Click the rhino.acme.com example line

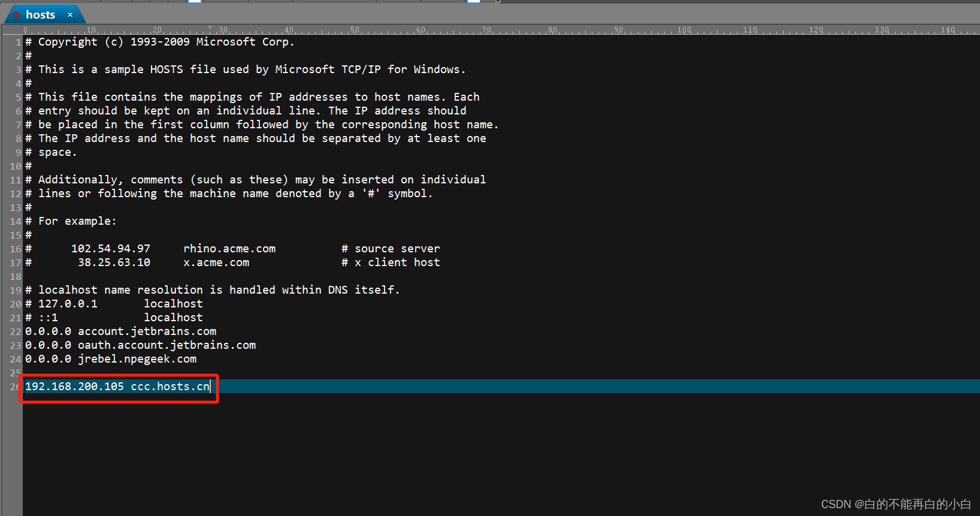[x=232, y=249]
